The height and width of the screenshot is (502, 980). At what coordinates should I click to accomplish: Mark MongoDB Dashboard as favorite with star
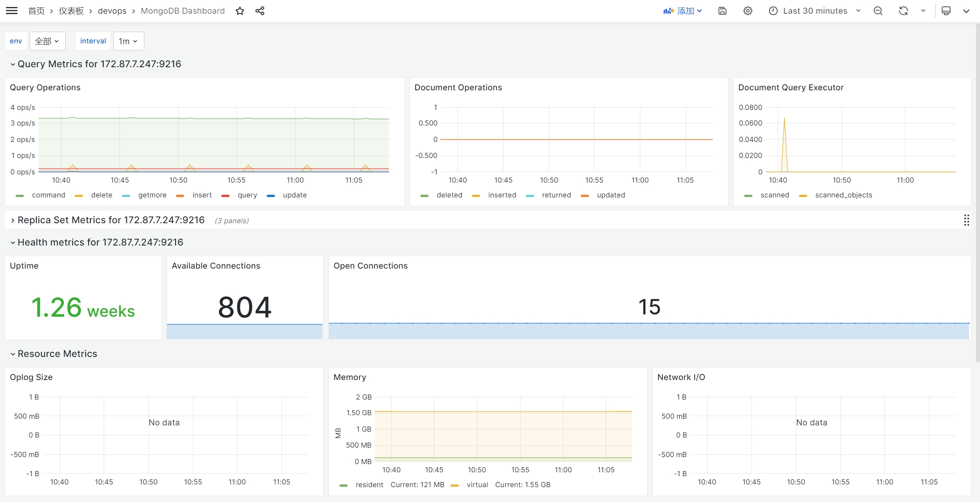(x=240, y=11)
